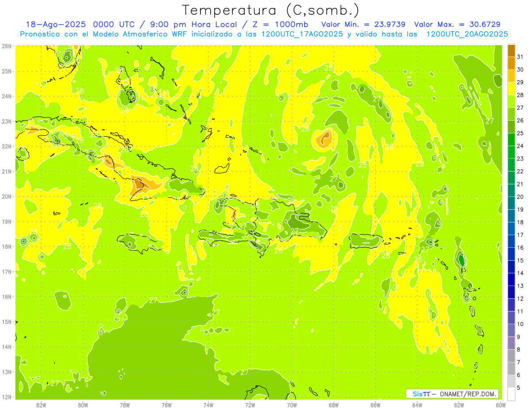Click the colorbar value "10"
532x411 pixels.
(520, 324)
